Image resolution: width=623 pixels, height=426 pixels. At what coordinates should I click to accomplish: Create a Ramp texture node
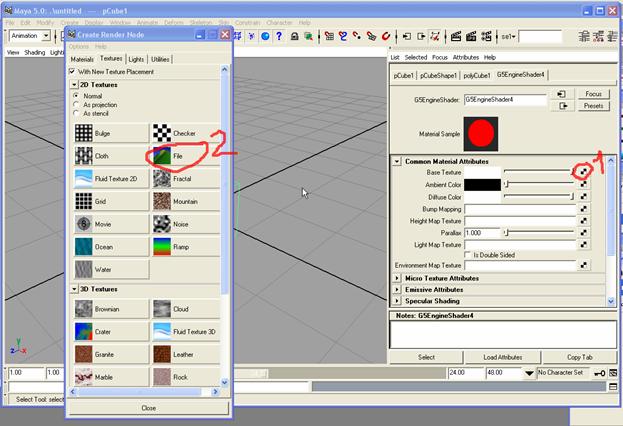pyautogui.click(x=162, y=246)
